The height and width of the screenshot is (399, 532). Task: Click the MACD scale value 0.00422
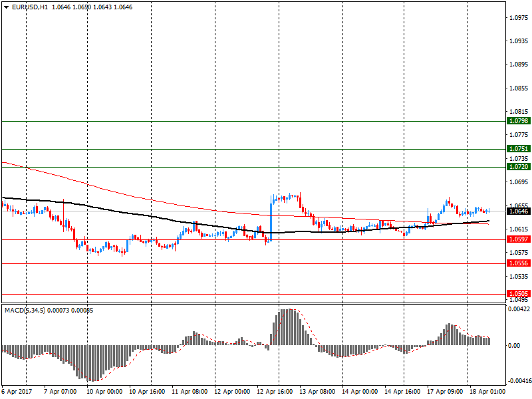519,309
